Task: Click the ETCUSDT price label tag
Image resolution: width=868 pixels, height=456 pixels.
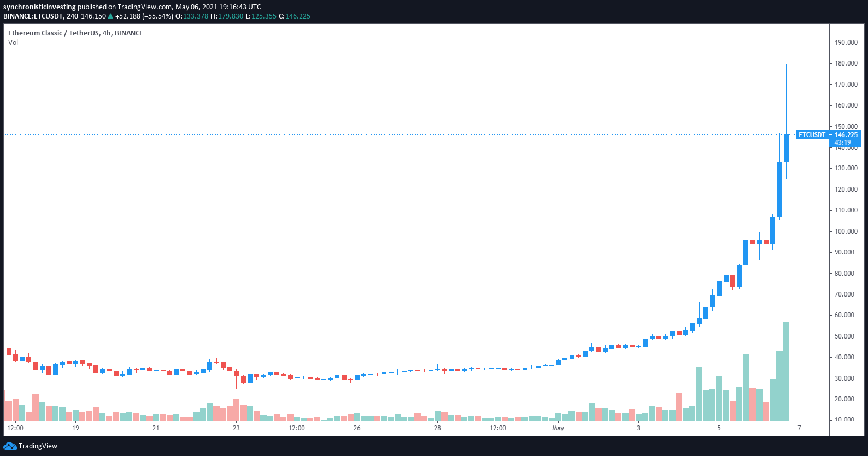Action: pos(812,135)
